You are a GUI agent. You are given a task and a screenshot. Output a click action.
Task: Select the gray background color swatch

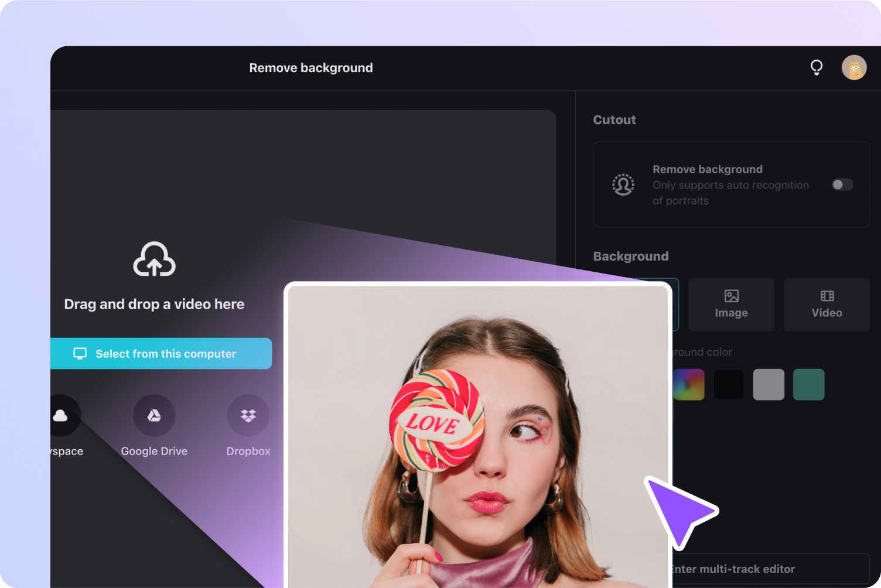point(769,384)
